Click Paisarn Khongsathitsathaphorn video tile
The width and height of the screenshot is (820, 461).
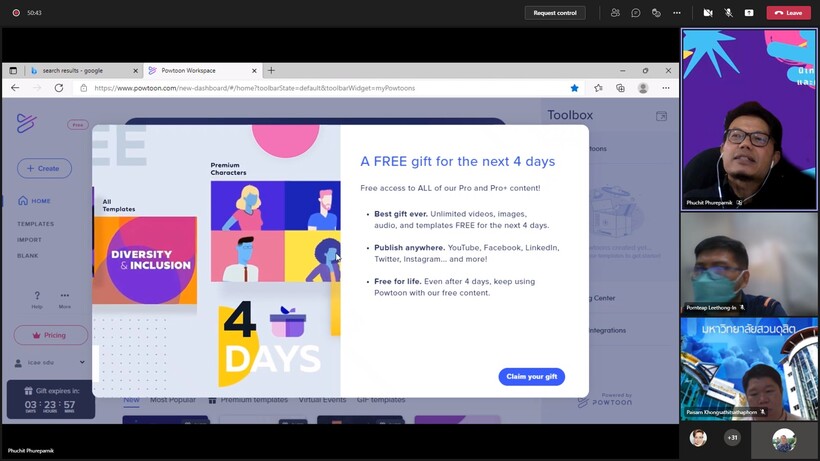pyautogui.click(x=749, y=368)
